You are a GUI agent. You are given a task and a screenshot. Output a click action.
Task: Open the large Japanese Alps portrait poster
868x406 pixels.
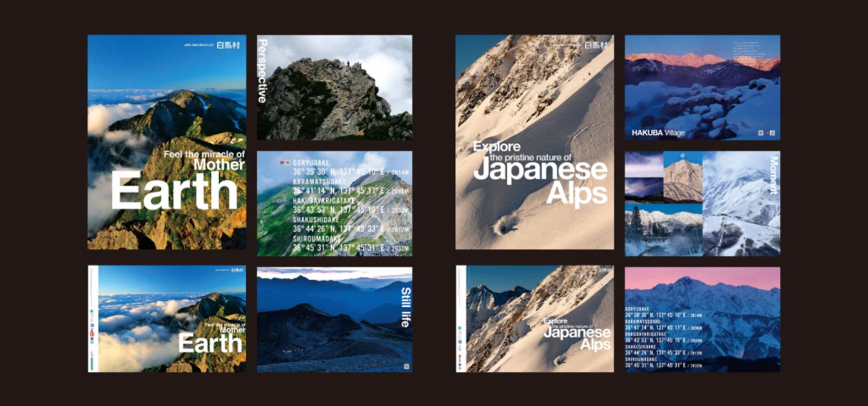(x=534, y=142)
